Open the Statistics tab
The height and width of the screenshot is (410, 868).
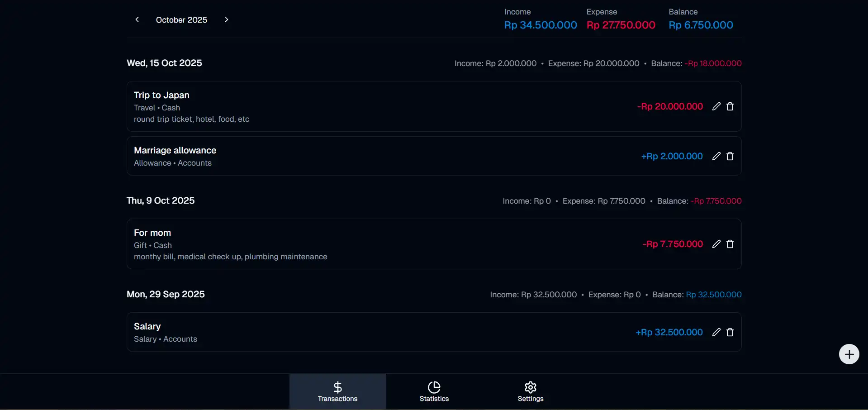click(x=434, y=391)
